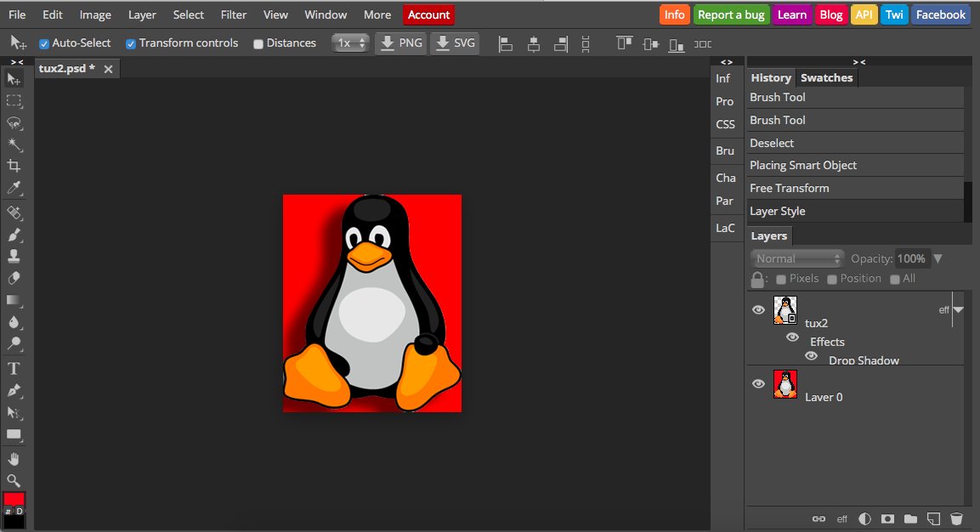
Task: Enable lock Pixels checkbox
Action: pos(780,280)
